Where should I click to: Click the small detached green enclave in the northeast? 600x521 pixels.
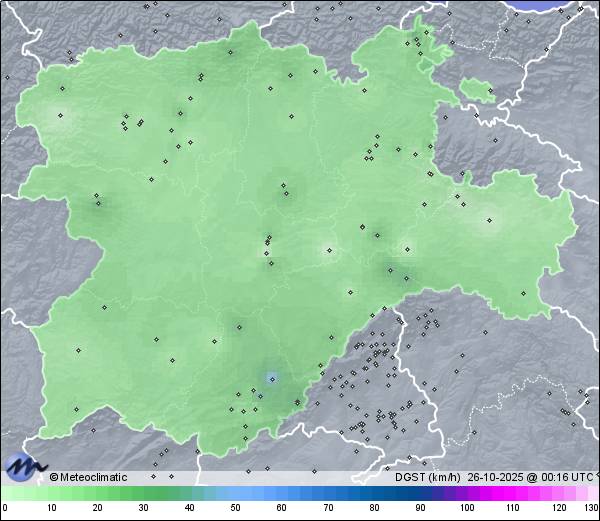pos(479,91)
